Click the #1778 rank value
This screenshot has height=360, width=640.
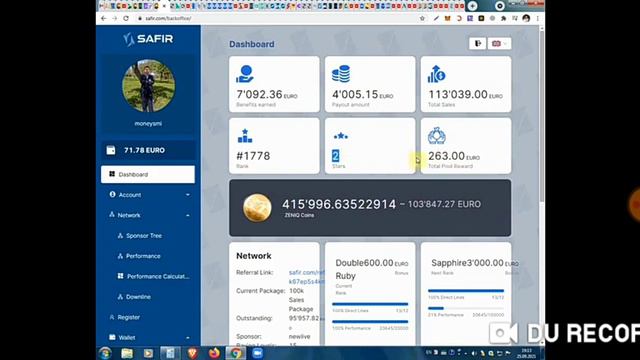[253, 156]
